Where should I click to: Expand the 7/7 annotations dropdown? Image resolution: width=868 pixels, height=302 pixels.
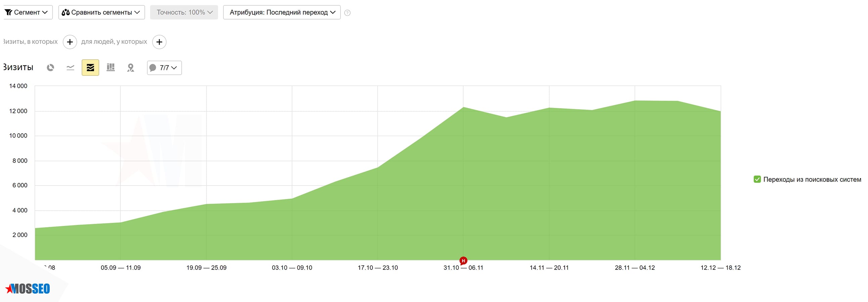(x=165, y=68)
